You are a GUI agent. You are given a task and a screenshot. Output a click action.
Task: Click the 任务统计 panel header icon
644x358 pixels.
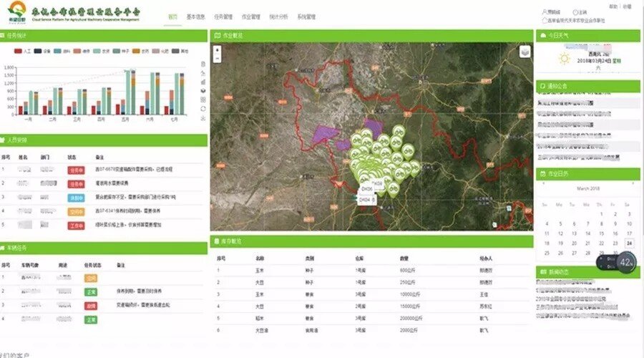tap(2, 36)
